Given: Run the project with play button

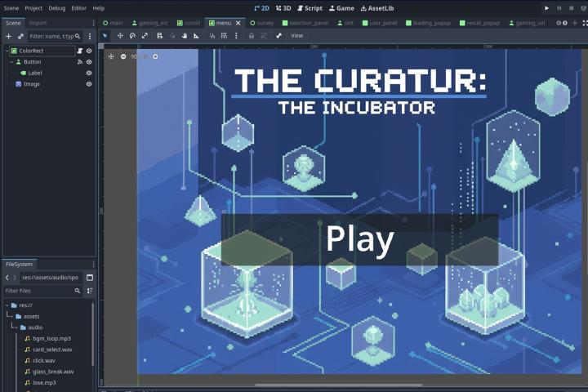Looking at the screenshot, I should click(x=546, y=8).
